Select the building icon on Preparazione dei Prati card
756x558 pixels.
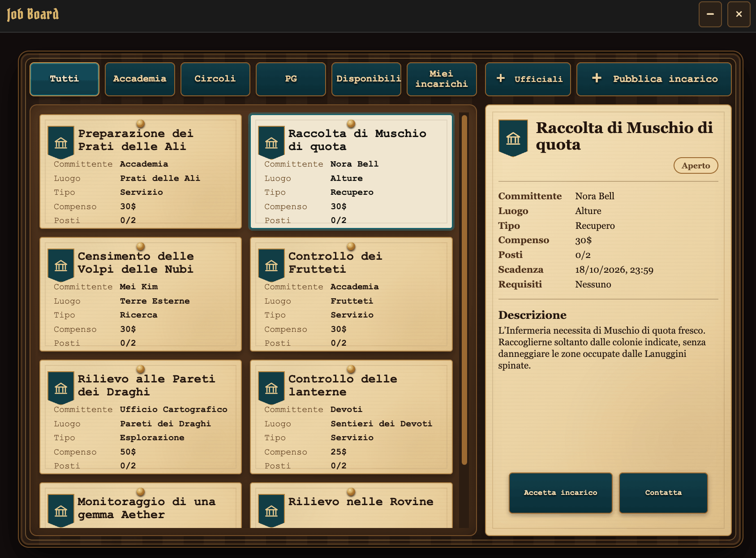tap(61, 142)
